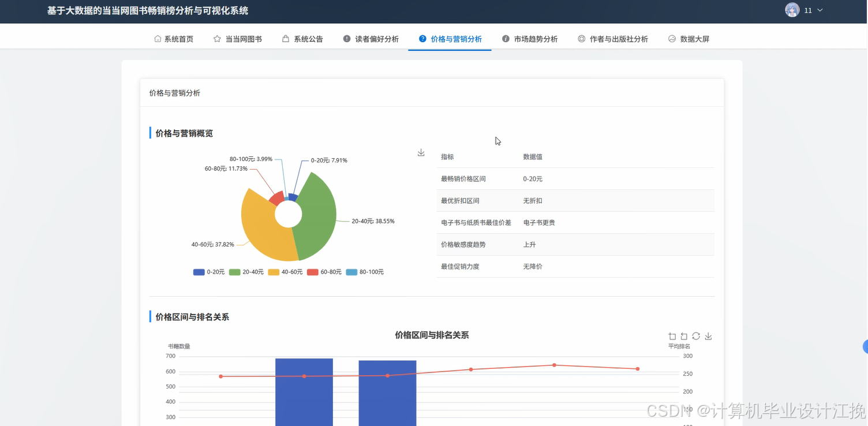Toggle the 60-80元 legend series
Image resolution: width=868 pixels, height=426 pixels.
pos(324,272)
